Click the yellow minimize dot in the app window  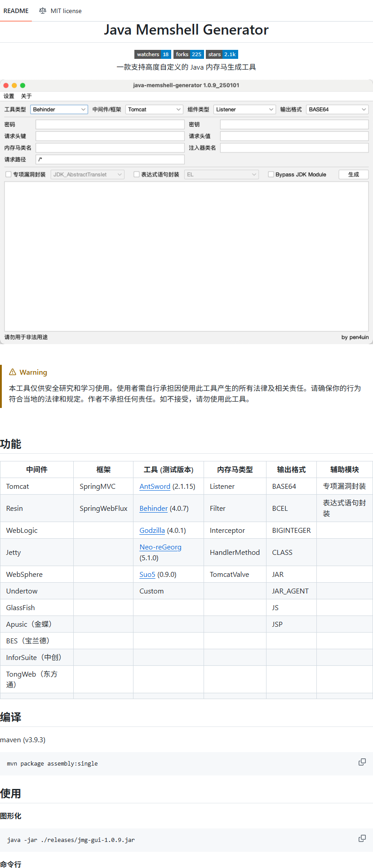tap(14, 85)
